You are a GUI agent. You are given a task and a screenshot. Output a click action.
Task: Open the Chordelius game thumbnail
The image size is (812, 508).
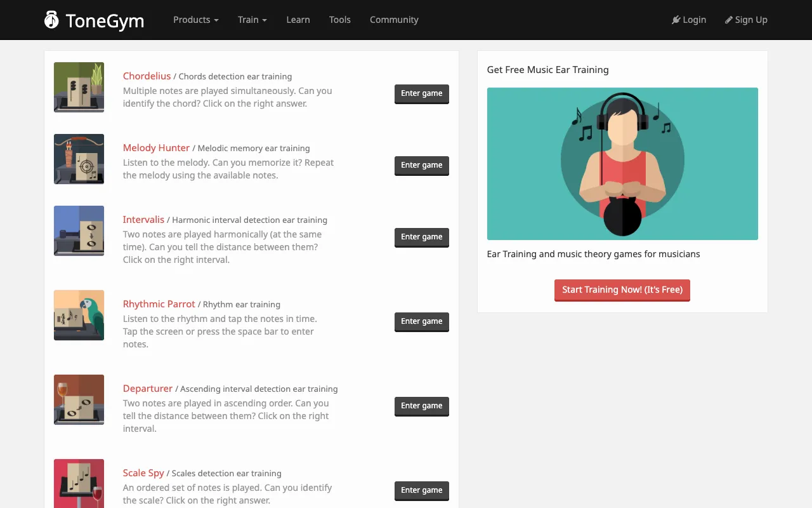pos(79,87)
